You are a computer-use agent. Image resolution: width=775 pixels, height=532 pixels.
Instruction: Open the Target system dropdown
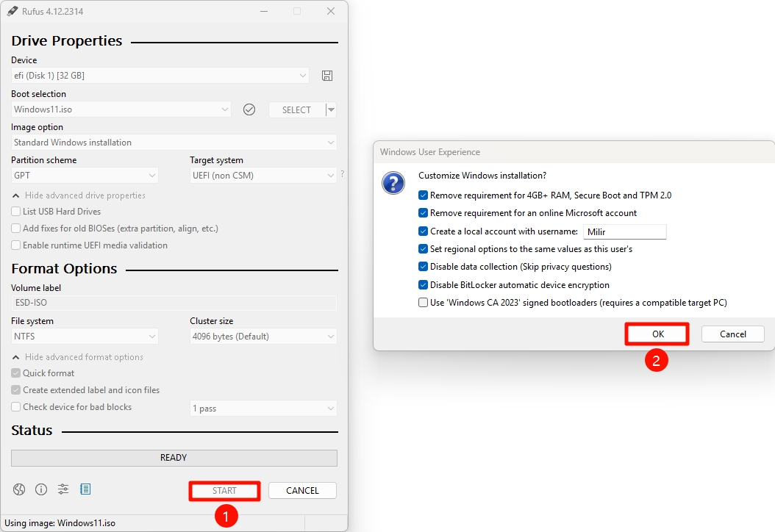(263, 176)
